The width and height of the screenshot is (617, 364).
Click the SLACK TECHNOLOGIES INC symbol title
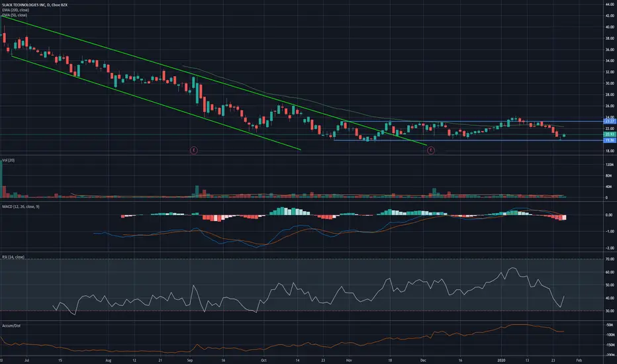point(23,5)
